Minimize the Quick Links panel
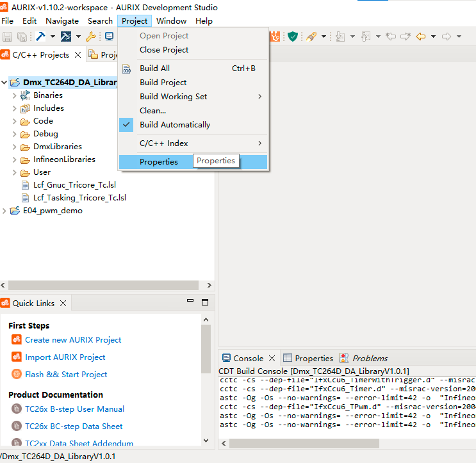Viewport: 476px width, 463px height. (x=190, y=301)
